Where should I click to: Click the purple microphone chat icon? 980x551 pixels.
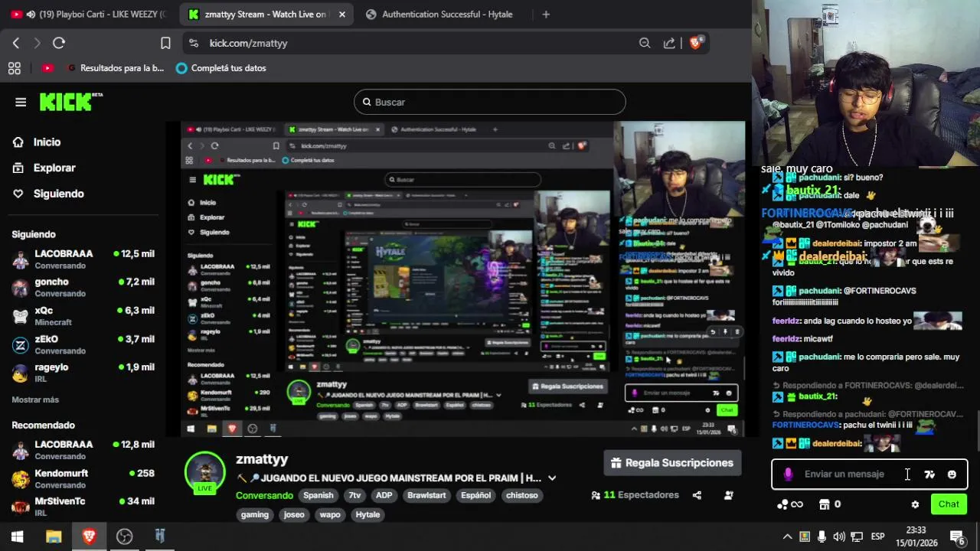(788, 474)
